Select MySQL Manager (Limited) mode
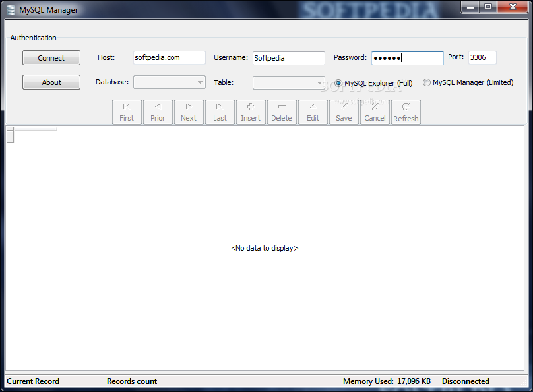 pos(468,82)
